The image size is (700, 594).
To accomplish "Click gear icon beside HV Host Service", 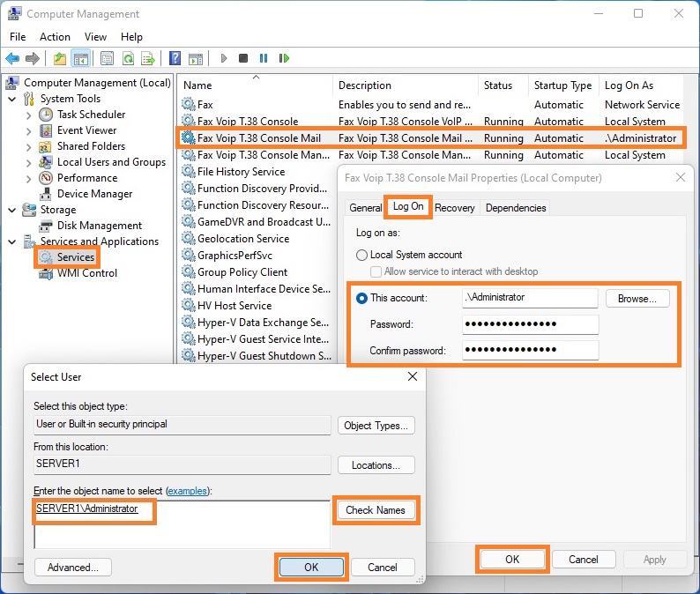I will coord(189,305).
